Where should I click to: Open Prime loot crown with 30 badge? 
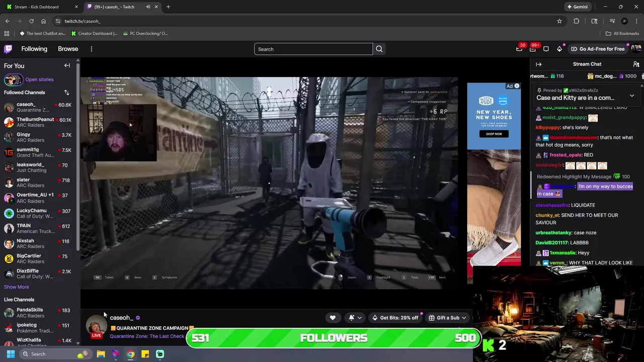(x=520, y=49)
